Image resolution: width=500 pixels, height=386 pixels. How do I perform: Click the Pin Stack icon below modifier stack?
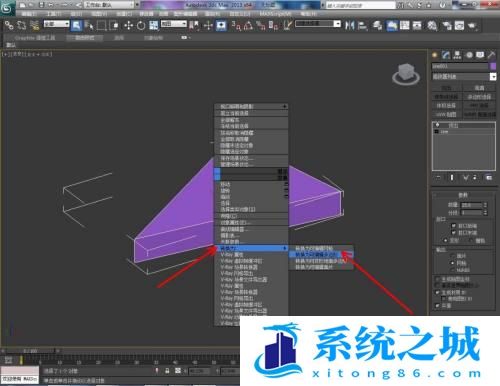438,178
